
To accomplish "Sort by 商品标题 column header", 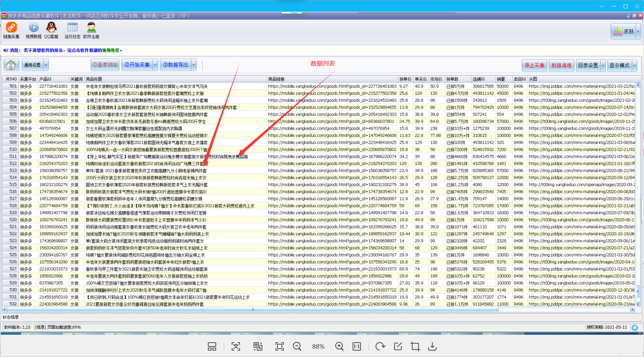I will pyautogui.click(x=176, y=79).
